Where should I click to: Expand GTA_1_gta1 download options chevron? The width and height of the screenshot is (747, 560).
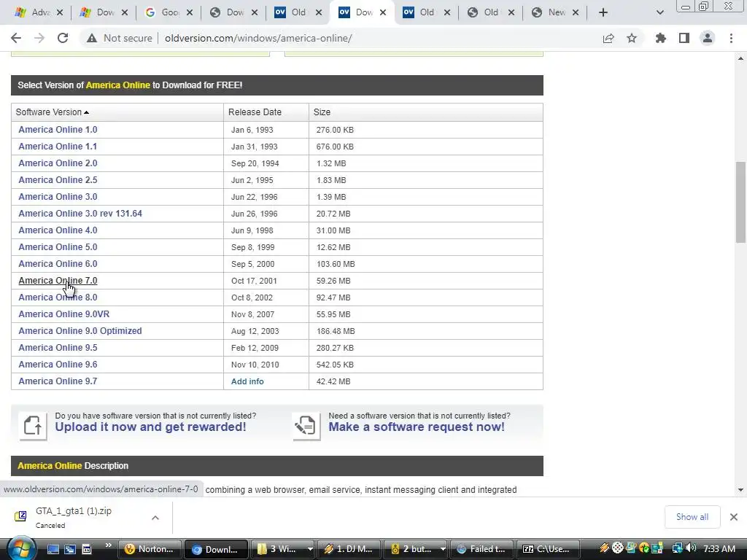pyautogui.click(x=155, y=518)
